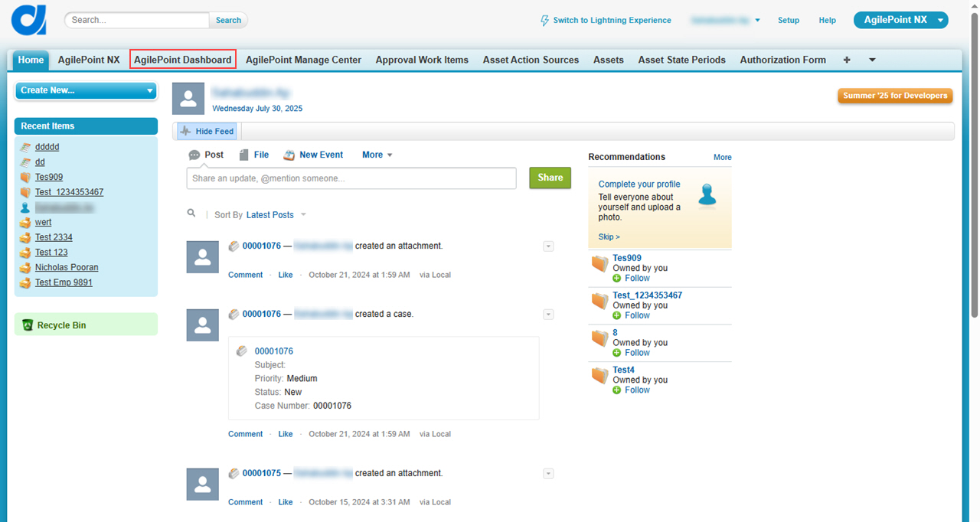Click the lightning bolt icon beside Switch to Lightning Experience
Viewport: 980px width, 522px height.
point(544,21)
